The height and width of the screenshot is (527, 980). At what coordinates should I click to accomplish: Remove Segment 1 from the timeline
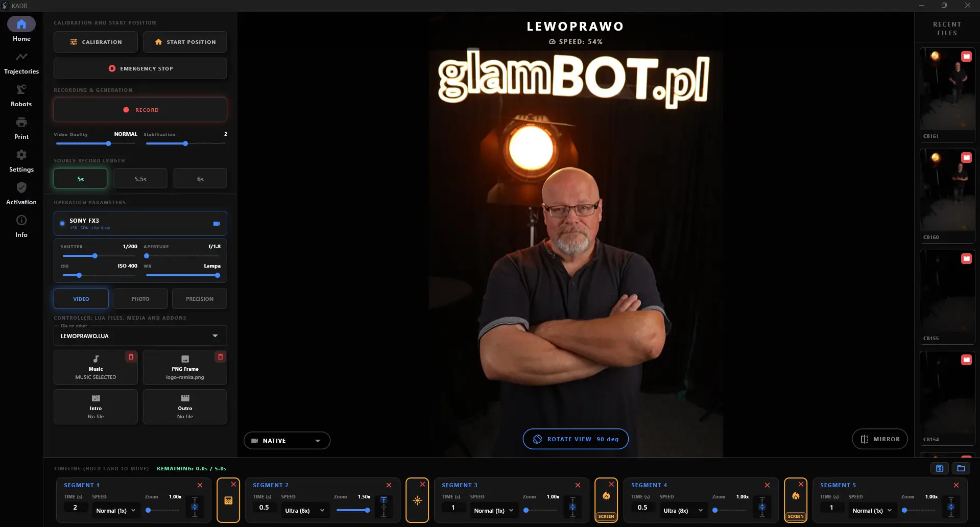pyautogui.click(x=200, y=485)
